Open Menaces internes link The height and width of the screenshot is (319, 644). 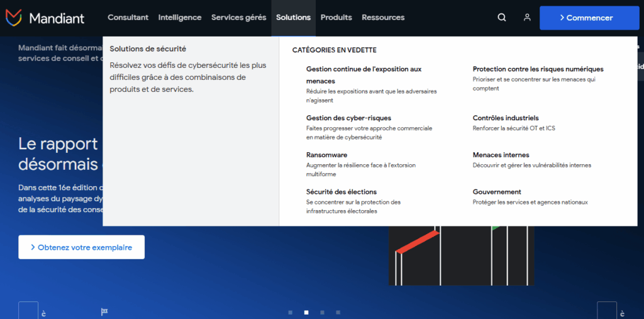pyautogui.click(x=501, y=155)
